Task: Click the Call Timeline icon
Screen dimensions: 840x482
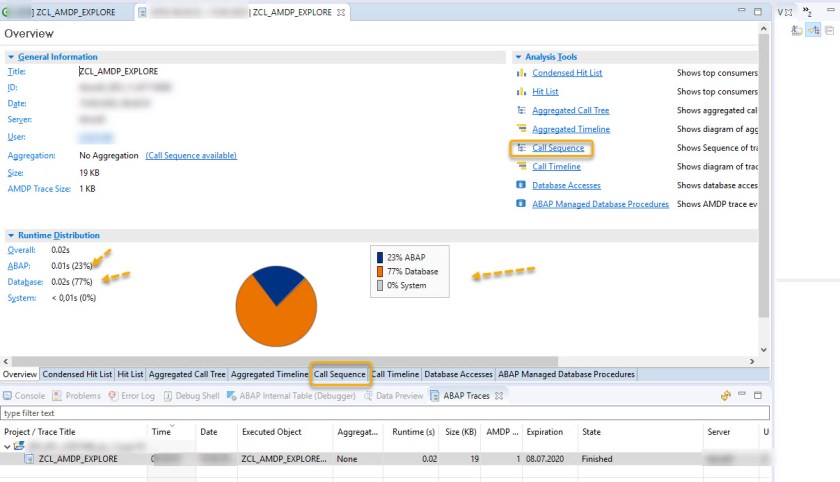Action: [521, 166]
